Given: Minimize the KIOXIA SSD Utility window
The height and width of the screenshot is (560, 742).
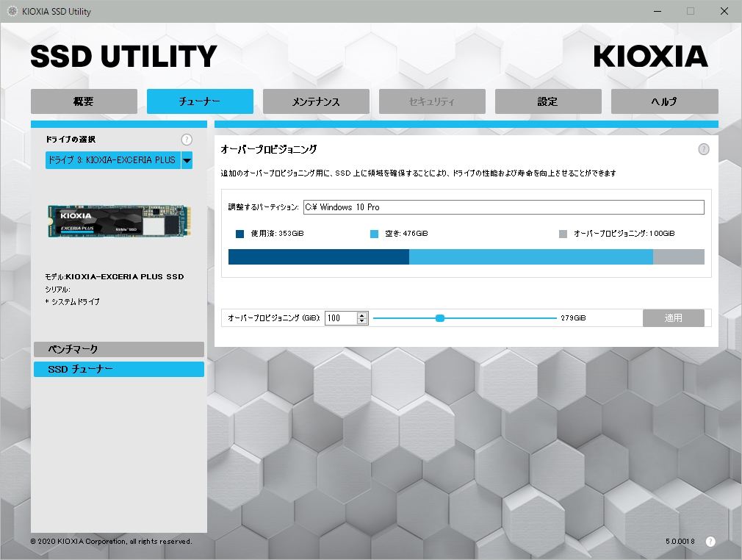Looking at the screenshot, I should click(658, 11).
